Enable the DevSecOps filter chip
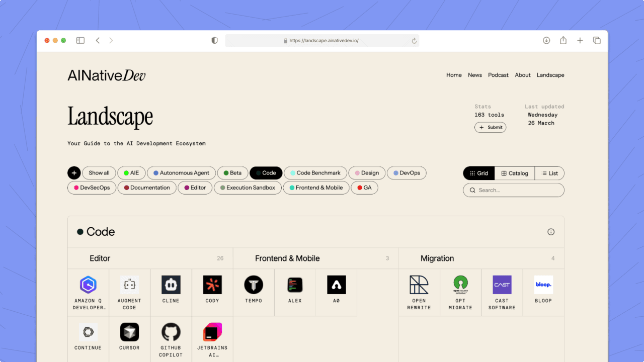This screenshot has width=644, height=362. tap(92, 188)
